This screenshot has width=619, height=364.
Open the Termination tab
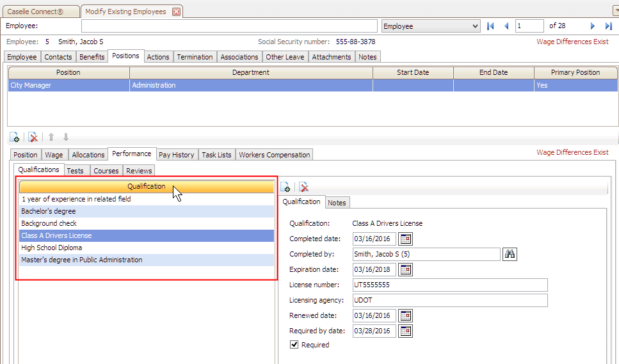click(195, 57)
